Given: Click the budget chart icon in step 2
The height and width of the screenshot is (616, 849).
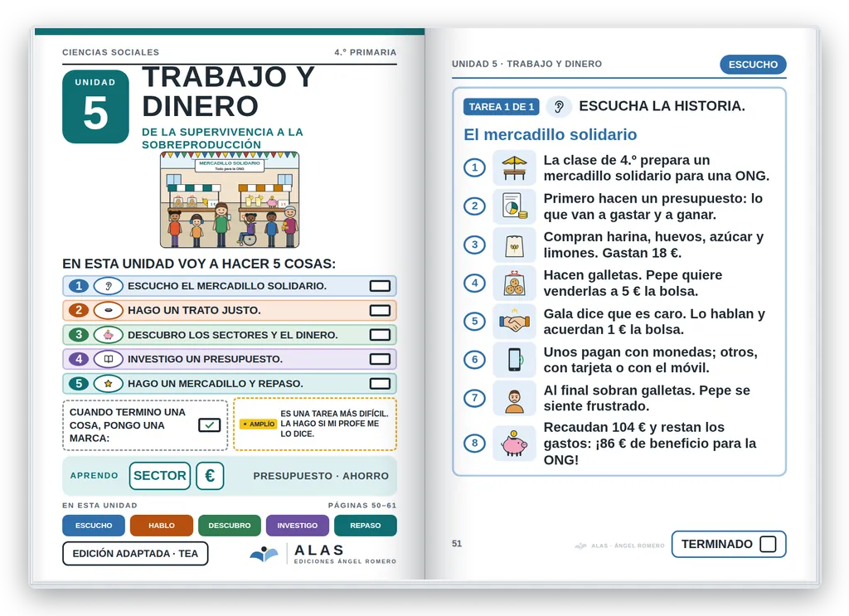Looking at the screenshot, I should [x=514, y=206].
